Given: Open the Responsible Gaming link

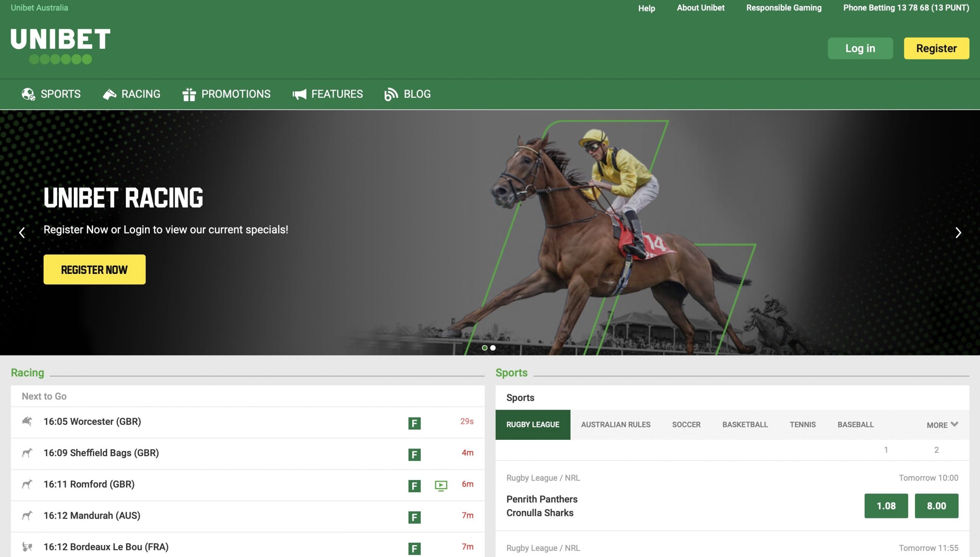Looking at the screenshot, I should point(784,8).
